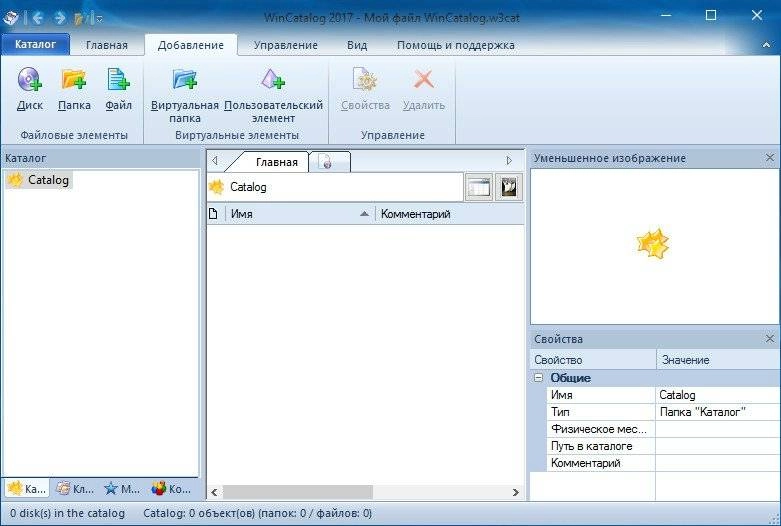The image size is (781, 526).
Task: Select the Catalog root node in the tree
Action: [x=39, y=180]
